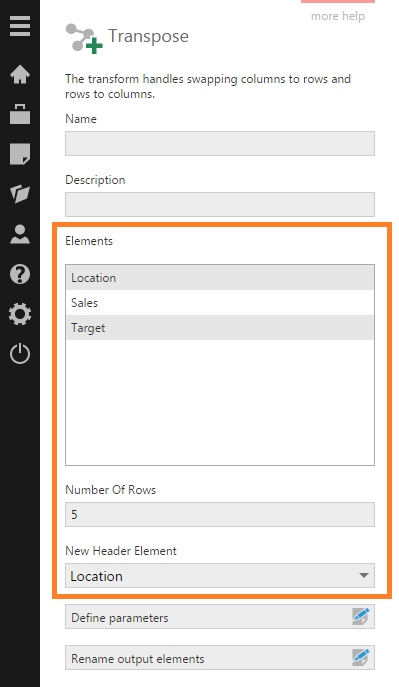
Task: Click the Number Of Rows field
Action: pos(220,514)
